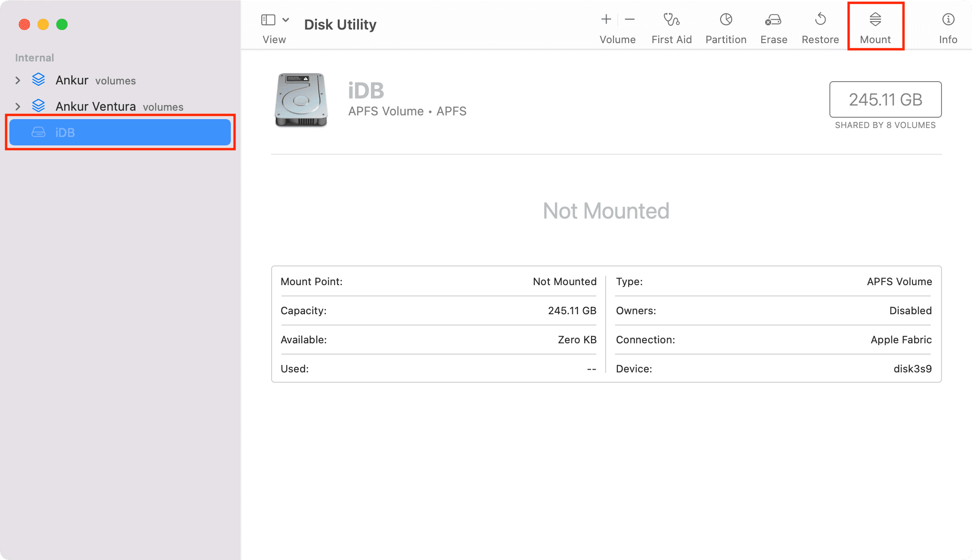The width and height of the screenshot is (972, 560).
Task: Click the 'Mount Point:' field label
Action: pos(311,281)
